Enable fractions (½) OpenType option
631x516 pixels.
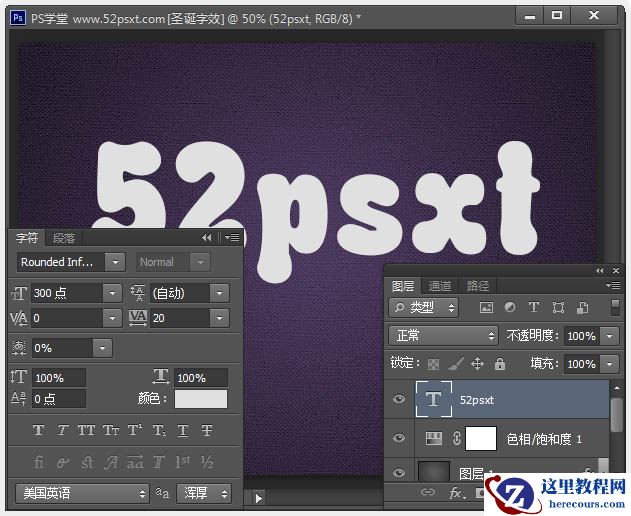click(x=207, y=462)
